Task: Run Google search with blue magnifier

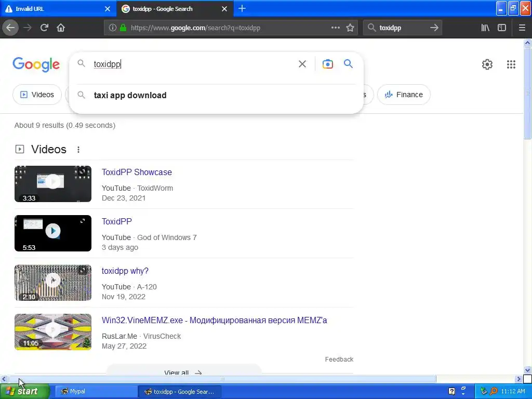Action: point(348,63)
